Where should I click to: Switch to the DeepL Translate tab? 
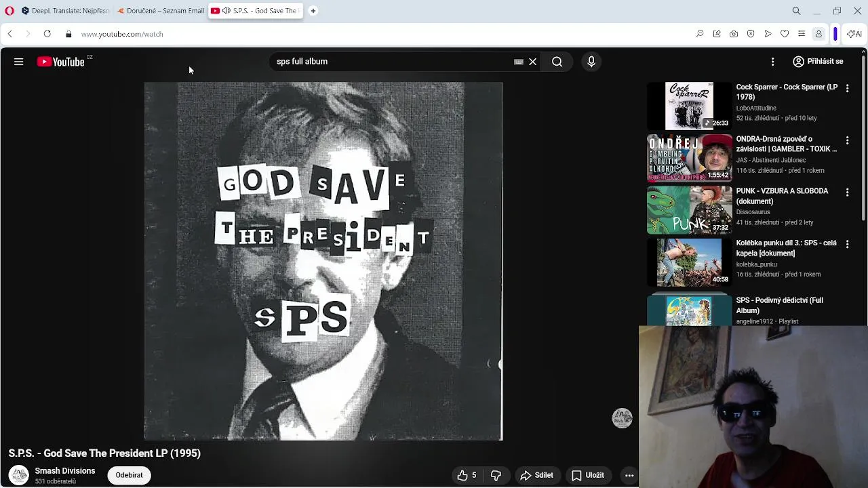(x=65, y=11)
